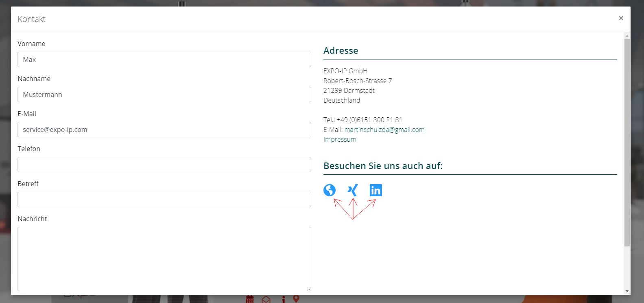
Task: Click the 'EXPO-IP GmbH' text
Action: coord(345,71)
